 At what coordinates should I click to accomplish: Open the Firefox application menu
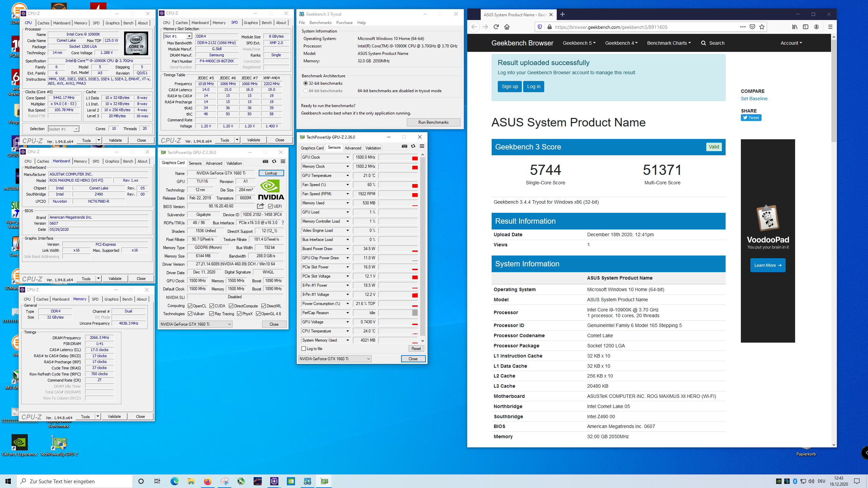(830, 27)
